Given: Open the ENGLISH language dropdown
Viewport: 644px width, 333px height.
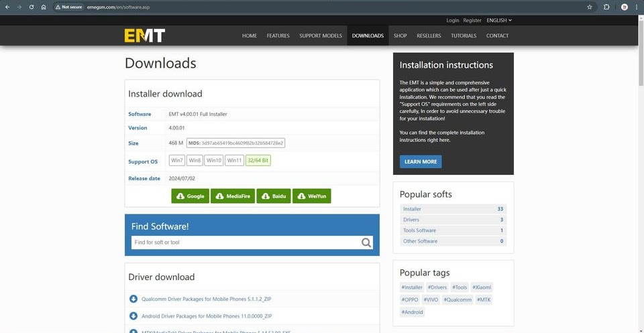Looking at the screenshot, I should click(x=499, y=20).
